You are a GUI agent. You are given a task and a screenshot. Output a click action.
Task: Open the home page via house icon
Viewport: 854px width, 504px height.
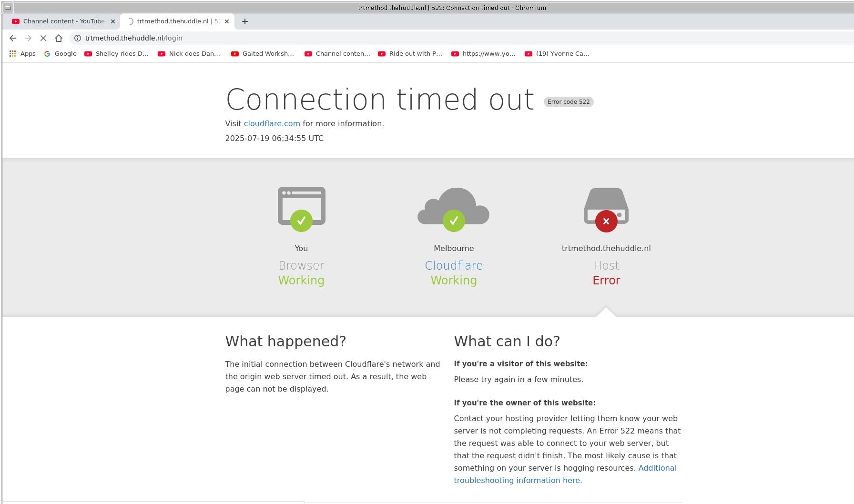pos(59,38)
